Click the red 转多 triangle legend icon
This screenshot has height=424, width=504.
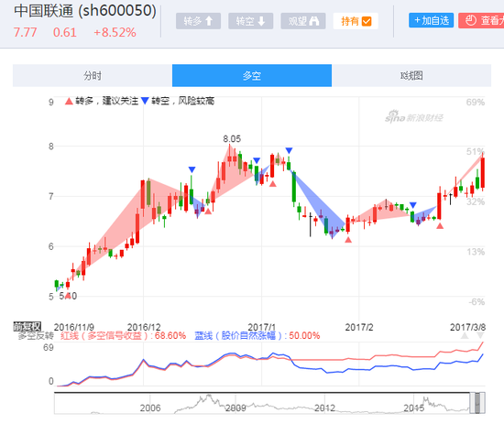[x=69, y=101]
